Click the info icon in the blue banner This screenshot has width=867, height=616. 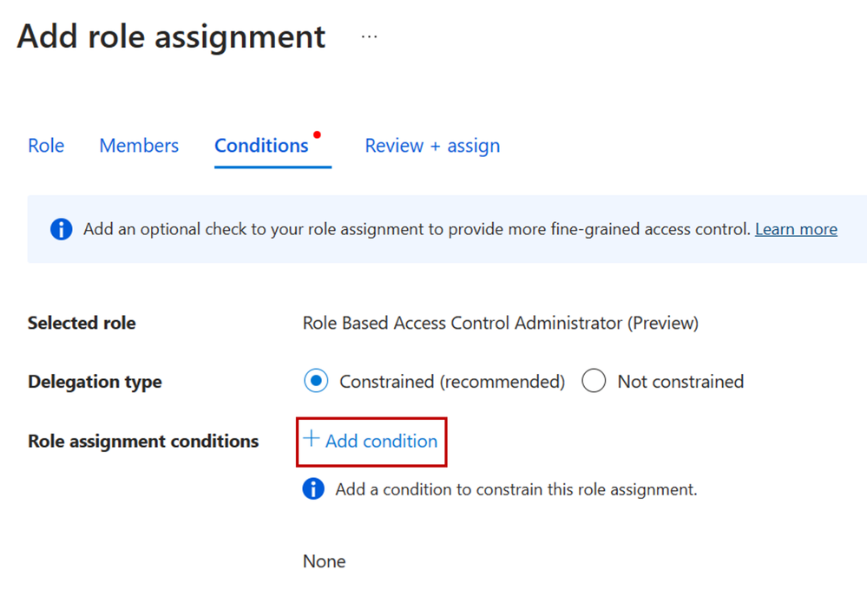tap(61, 230)
